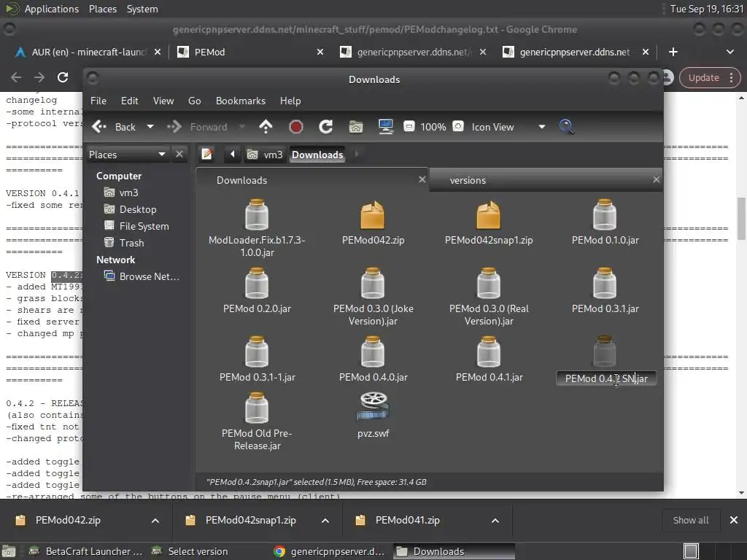747x560 pixels.
Task: Select the ModLoader.Fix.b1.7.3-1.0.0.jar file icon
Action: click(x=257, y=214)
